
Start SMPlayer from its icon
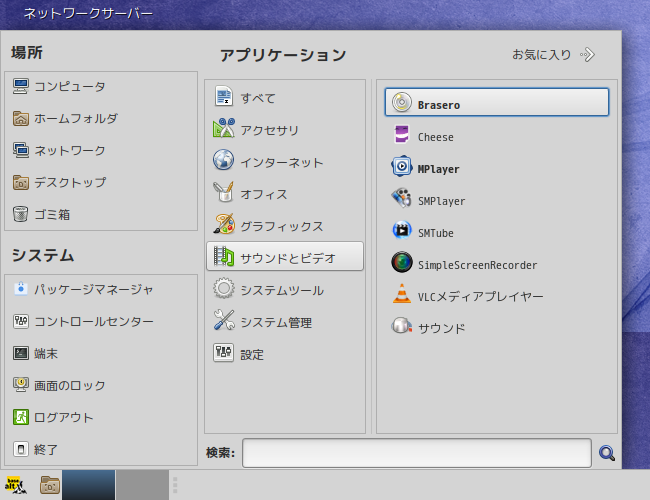coord(402,198)
